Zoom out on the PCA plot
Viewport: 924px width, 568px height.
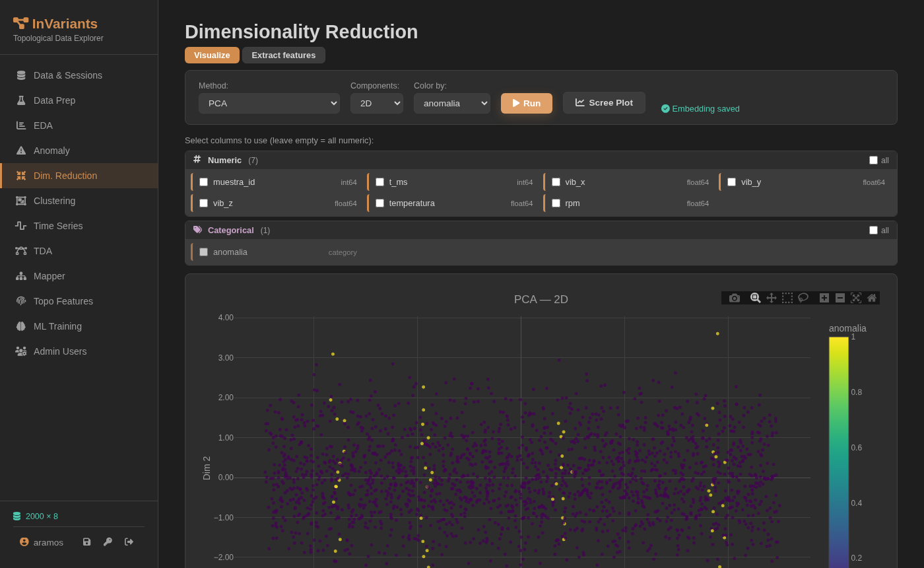click(840, 298)
